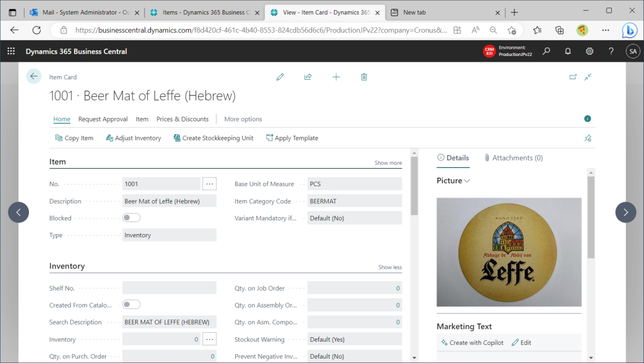
Task: Switch to the Attachments (0) tab
Action: 513,158
